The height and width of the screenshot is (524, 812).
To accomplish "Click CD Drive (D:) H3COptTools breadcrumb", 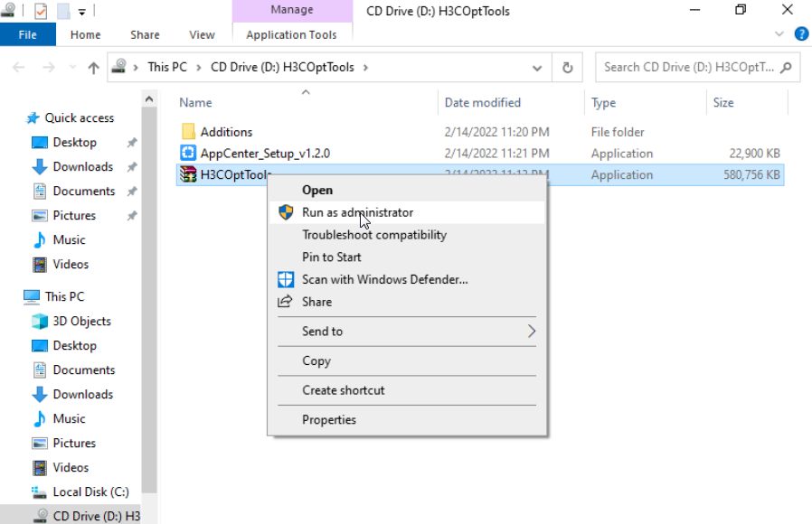I will coord(282,67).
